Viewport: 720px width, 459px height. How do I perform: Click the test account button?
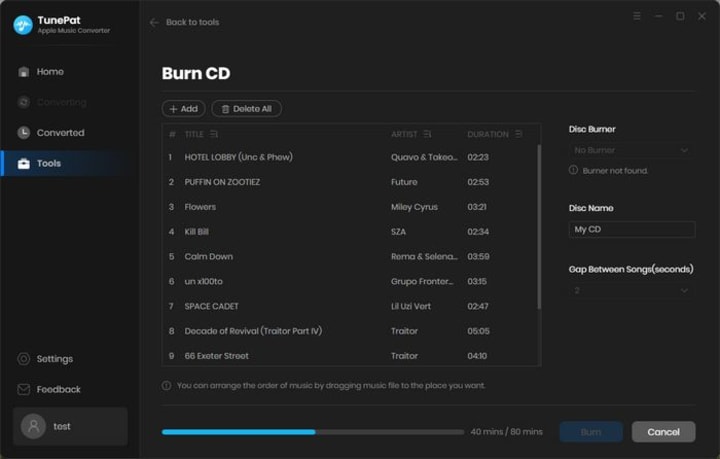coord(70,426)
